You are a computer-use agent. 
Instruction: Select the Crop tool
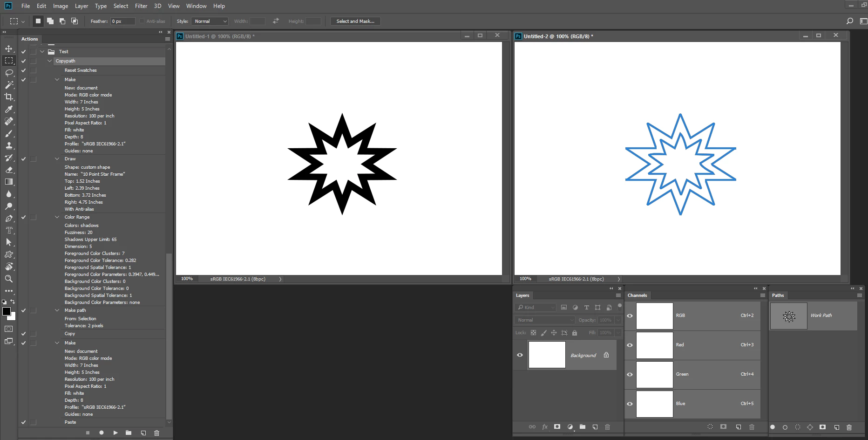click(x=9, y=97)
